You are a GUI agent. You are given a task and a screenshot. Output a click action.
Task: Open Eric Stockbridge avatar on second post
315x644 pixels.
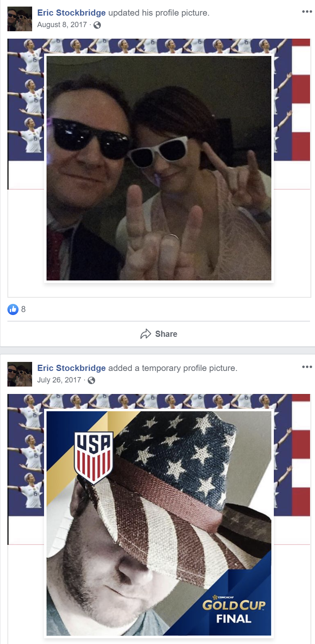coord(20,374)
